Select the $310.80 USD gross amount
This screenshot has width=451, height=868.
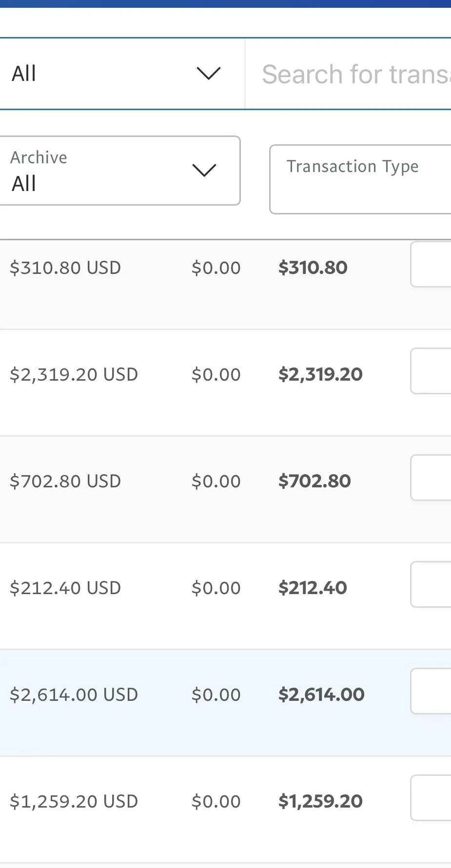[x=65, y=268]
